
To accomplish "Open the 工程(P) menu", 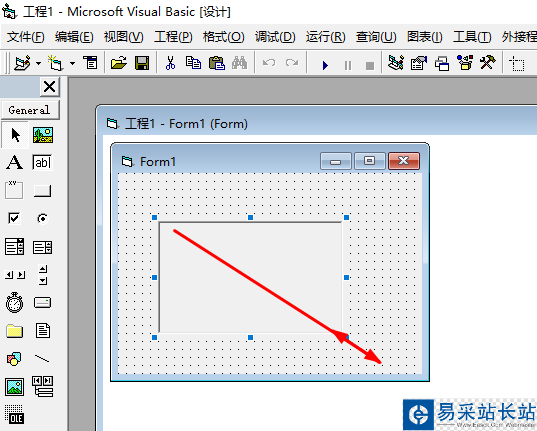I will 173,37.
